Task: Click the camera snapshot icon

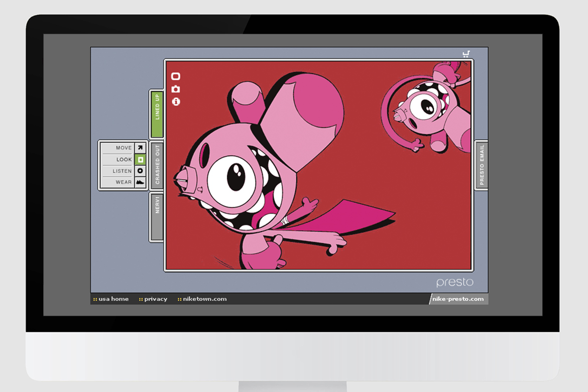Action: click(x=176, y=89)
